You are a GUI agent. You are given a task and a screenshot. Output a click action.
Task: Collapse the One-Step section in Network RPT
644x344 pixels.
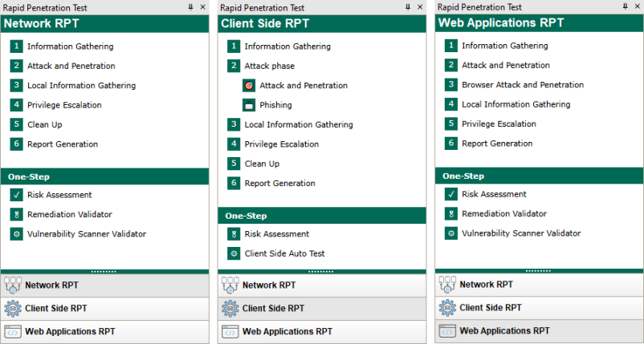(x=104, y=176)
